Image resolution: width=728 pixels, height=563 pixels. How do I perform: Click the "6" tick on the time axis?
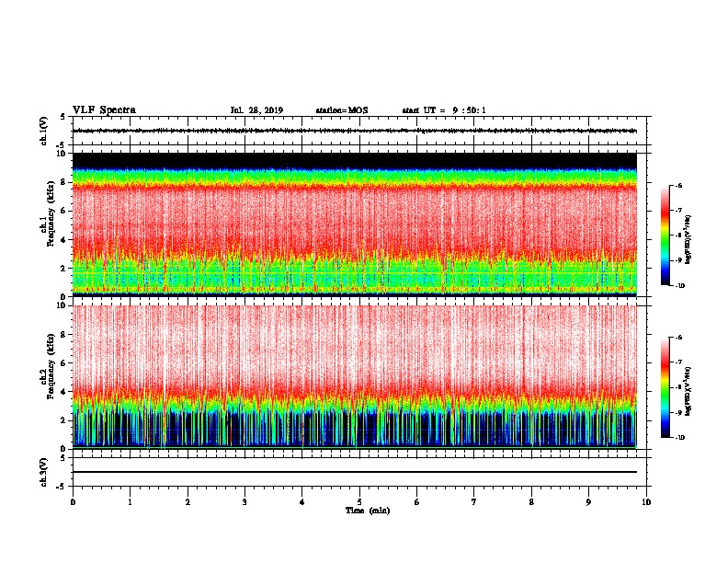417,502
